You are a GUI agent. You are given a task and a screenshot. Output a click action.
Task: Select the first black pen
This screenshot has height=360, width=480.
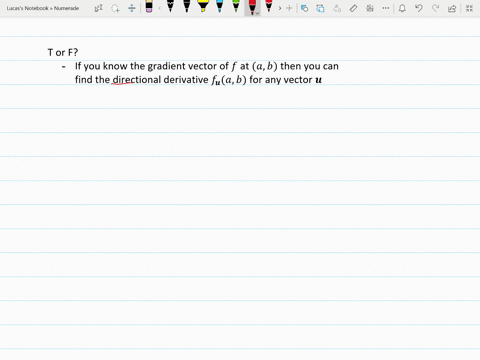click(170, 6)
